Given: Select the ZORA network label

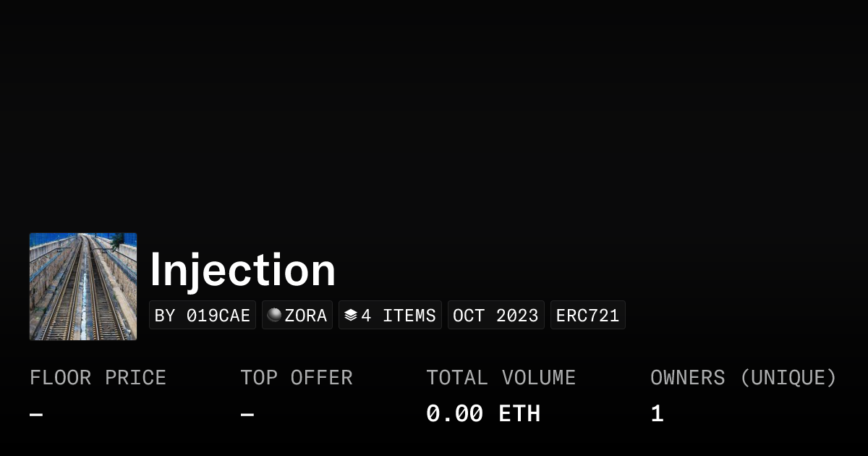Looking at the screenshot, I should (x=306, y=316).
